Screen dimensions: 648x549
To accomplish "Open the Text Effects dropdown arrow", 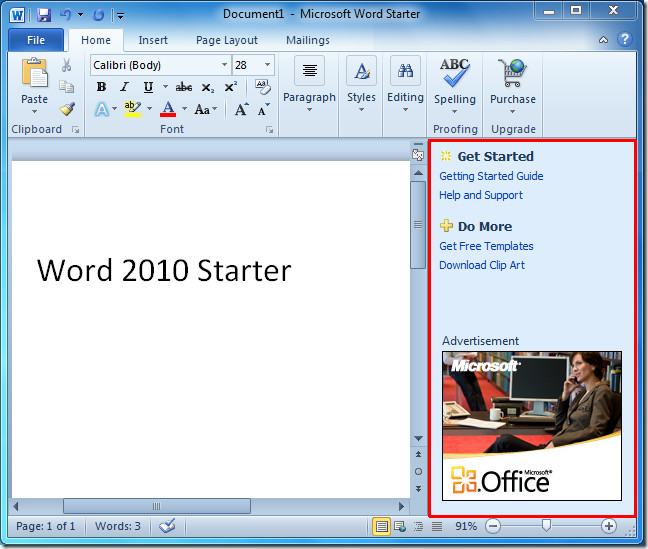I will tap(114, 109).
